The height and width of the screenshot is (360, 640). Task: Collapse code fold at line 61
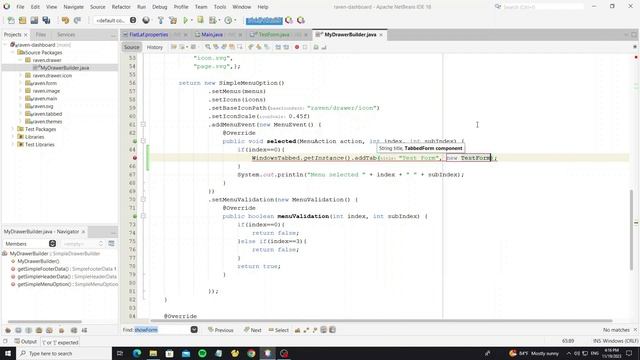(x=143, y=124)
